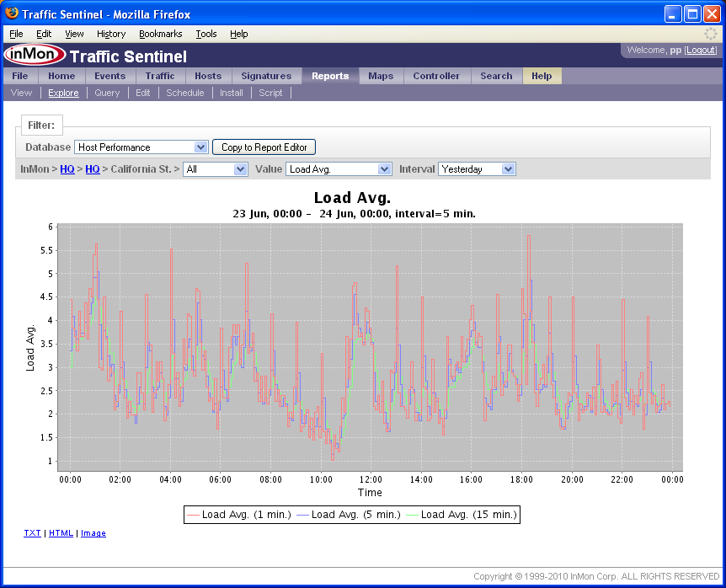
Task: Open the Query sub-navigation item
Action: pos(107,93)
